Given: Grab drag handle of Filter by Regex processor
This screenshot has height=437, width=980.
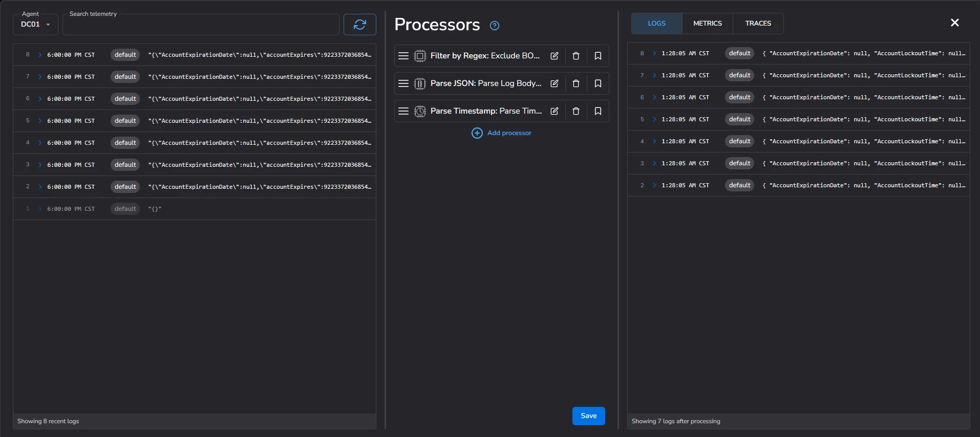Looking at the screenshot, I should [x=403, y=56].
